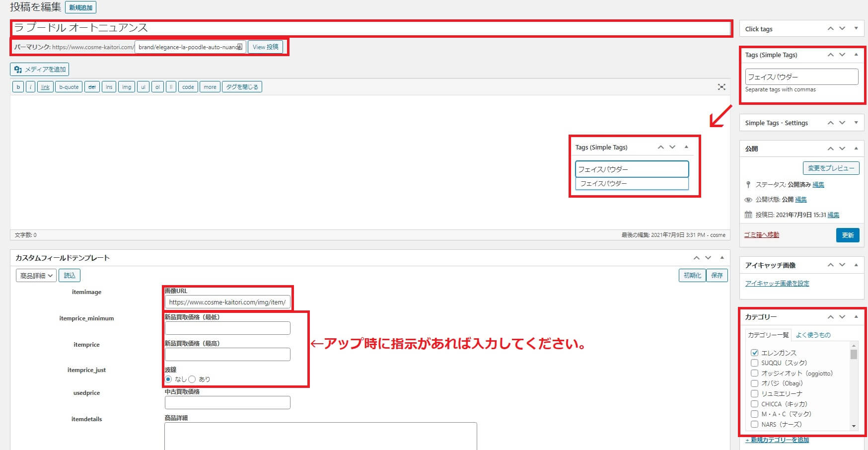
Task: Insert image using the img quicktag
Action: (x=127, y=87)
